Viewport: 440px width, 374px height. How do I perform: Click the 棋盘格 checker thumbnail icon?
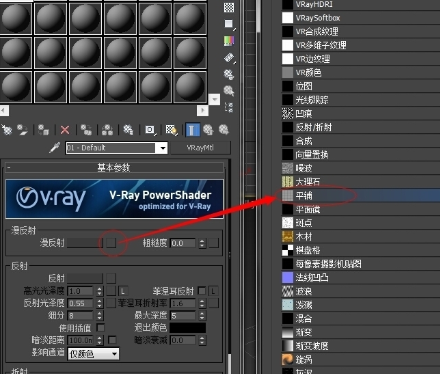coord(287,250)
